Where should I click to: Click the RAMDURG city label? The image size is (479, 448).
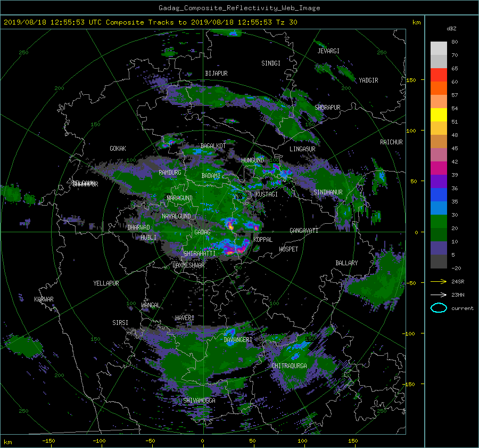170,173
